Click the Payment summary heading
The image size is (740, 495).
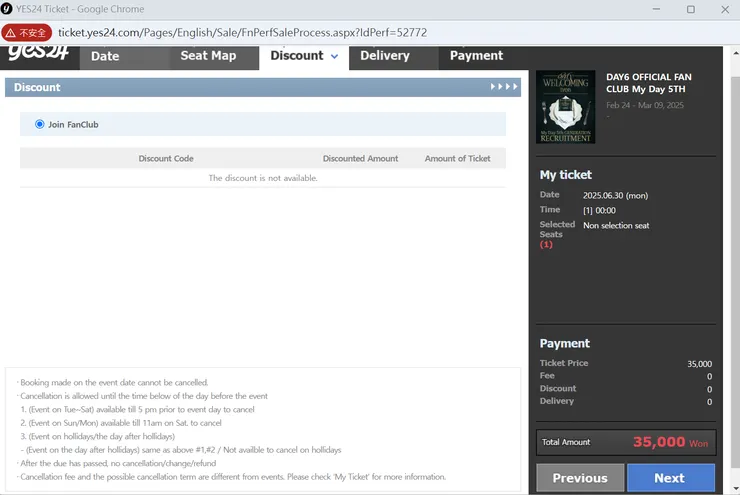[x=564, y=344]
